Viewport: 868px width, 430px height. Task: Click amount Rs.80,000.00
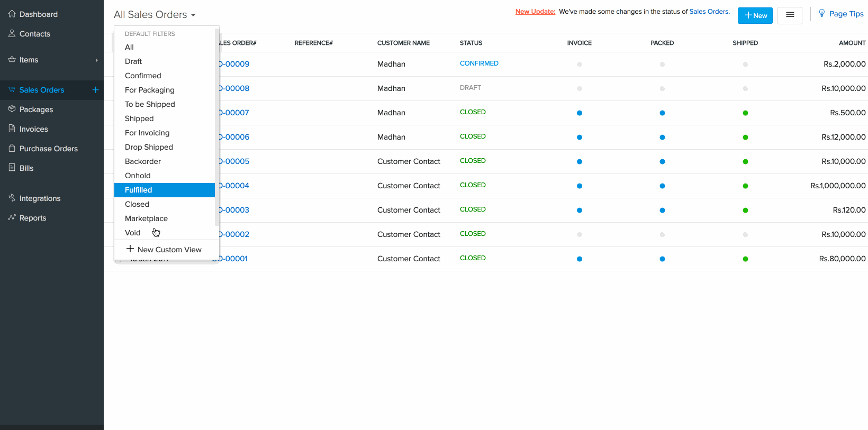coord(843,259)
